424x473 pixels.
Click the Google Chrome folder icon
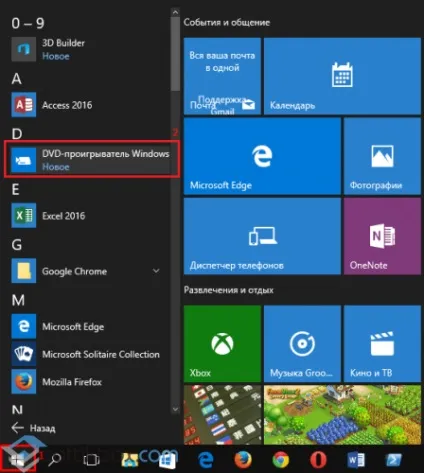(x=24, y=271)
